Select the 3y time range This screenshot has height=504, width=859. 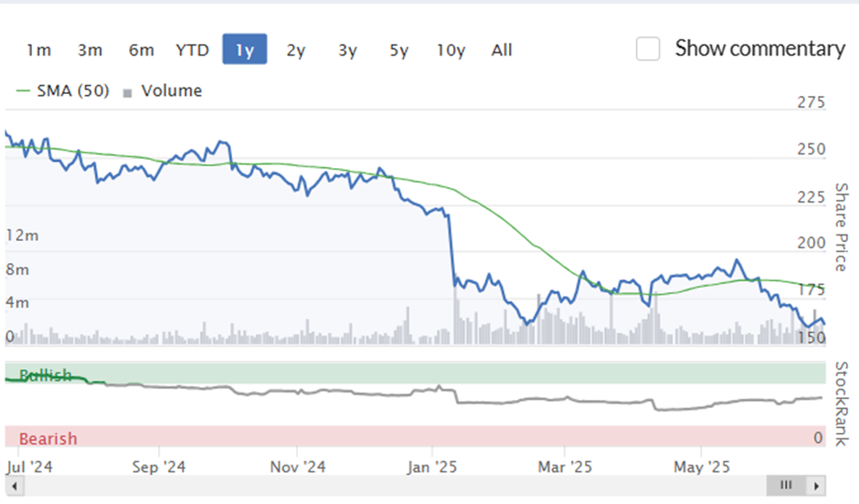click(348, 50)
